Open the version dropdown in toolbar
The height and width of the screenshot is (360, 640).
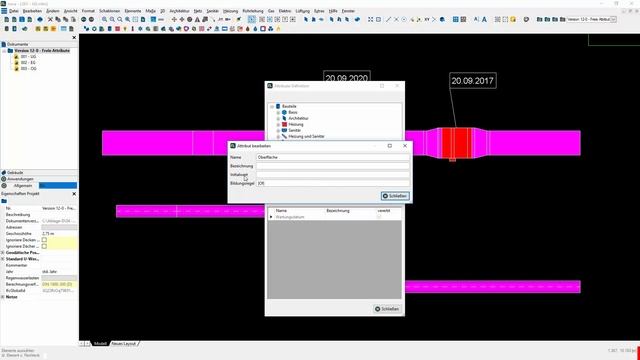[613, 19]
